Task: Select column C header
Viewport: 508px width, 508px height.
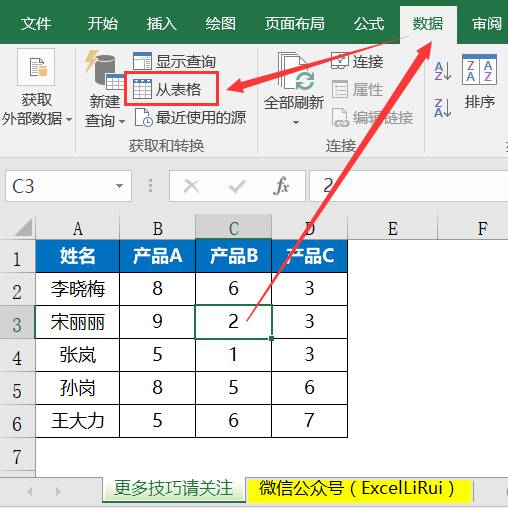Action: click(233, 228)
